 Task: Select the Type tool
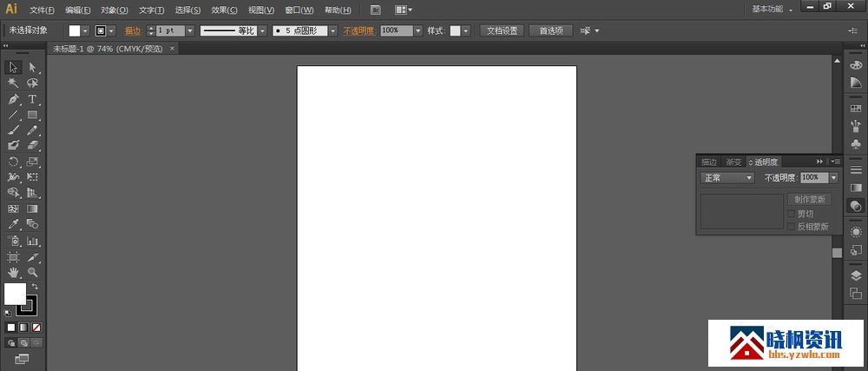click(32, 99)
